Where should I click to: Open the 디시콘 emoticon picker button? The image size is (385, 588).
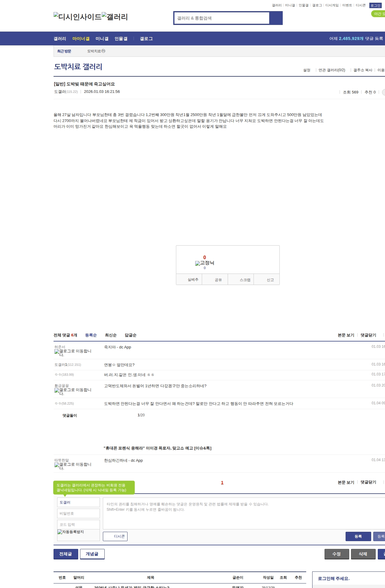click(x=115, y=536)
